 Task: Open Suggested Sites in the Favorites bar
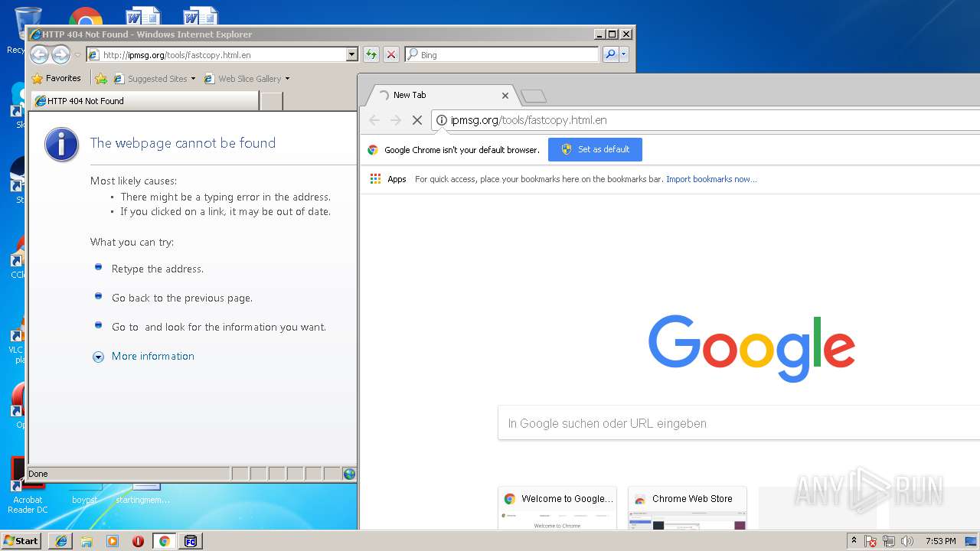pyautogui.click(x=154, y=79)
